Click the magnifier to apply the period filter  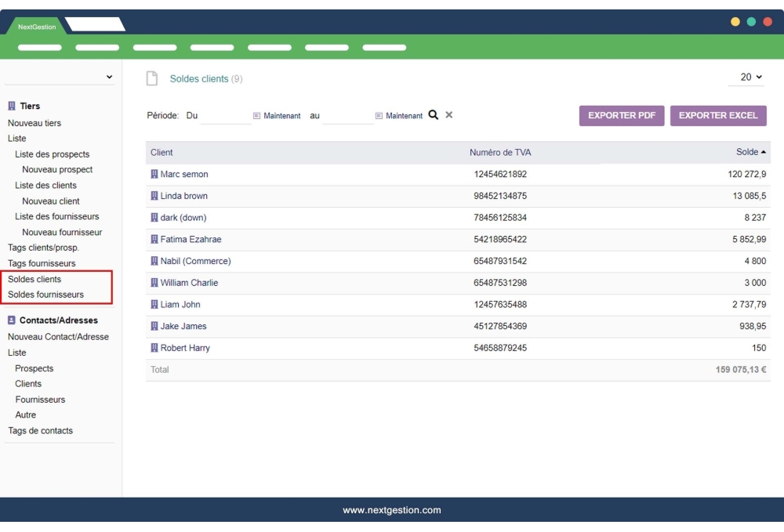(433, 114)
